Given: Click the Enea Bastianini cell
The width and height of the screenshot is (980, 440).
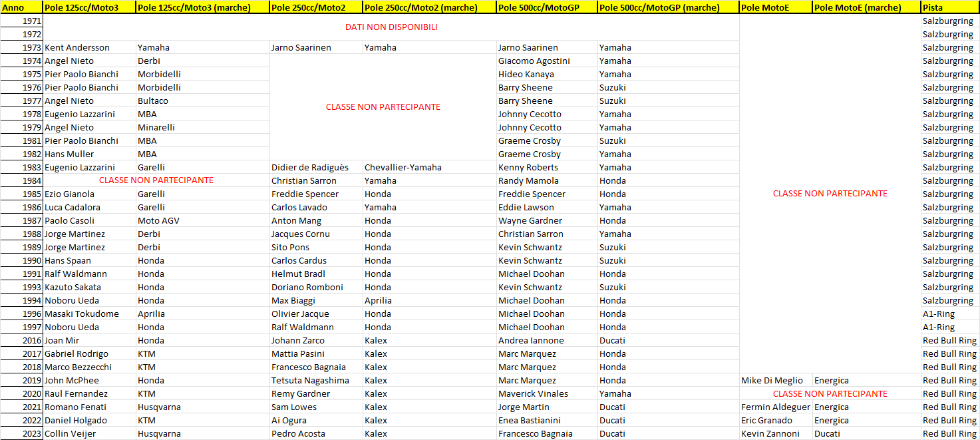Looking at the screenshot, I should pyautogui.click(x=547, y=420).
